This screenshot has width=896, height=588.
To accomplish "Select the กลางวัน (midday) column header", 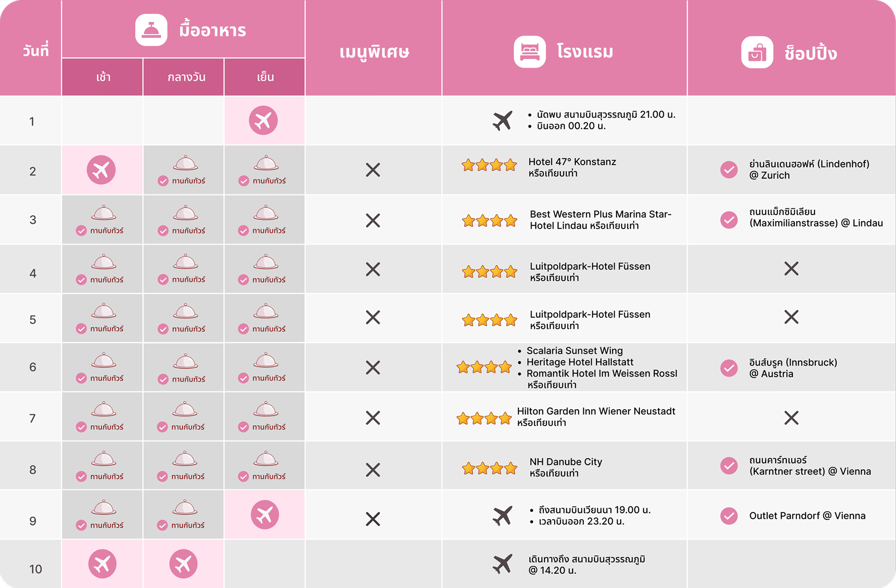I will (186, 77).
